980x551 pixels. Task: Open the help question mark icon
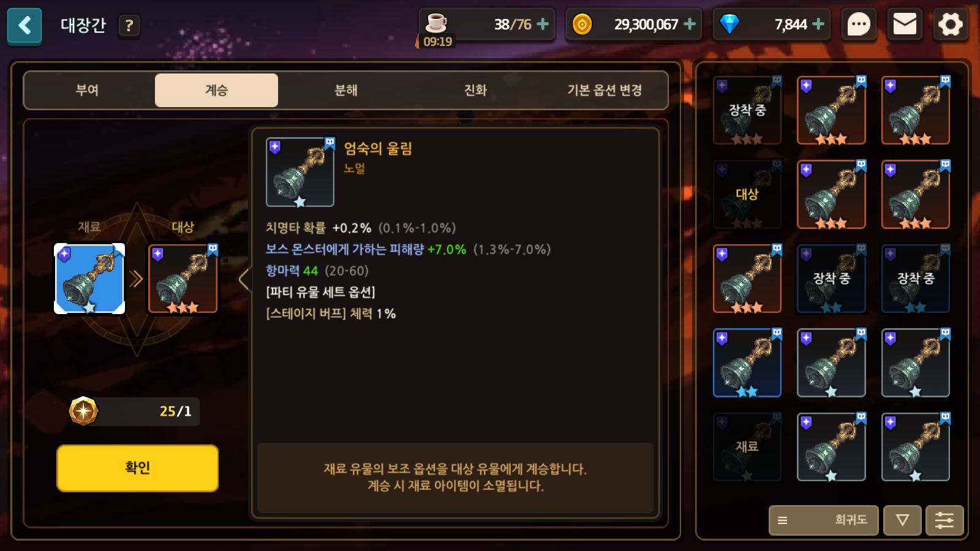tap(129, 26)
